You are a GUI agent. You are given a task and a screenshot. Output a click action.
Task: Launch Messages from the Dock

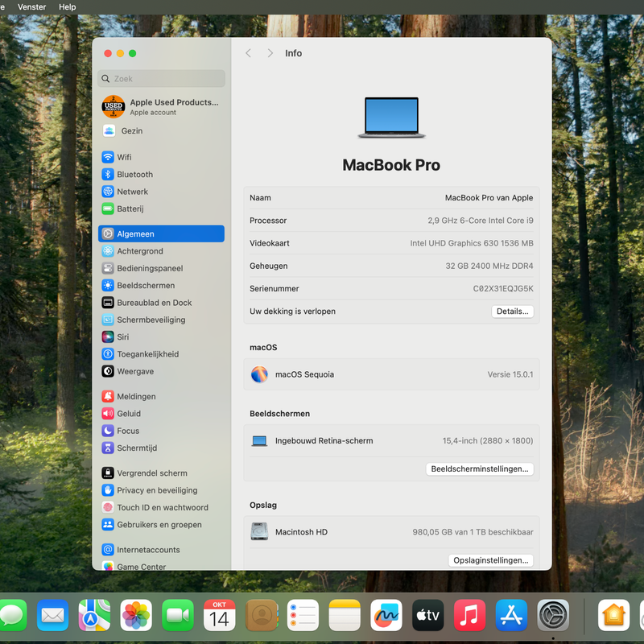coord(11,615)
